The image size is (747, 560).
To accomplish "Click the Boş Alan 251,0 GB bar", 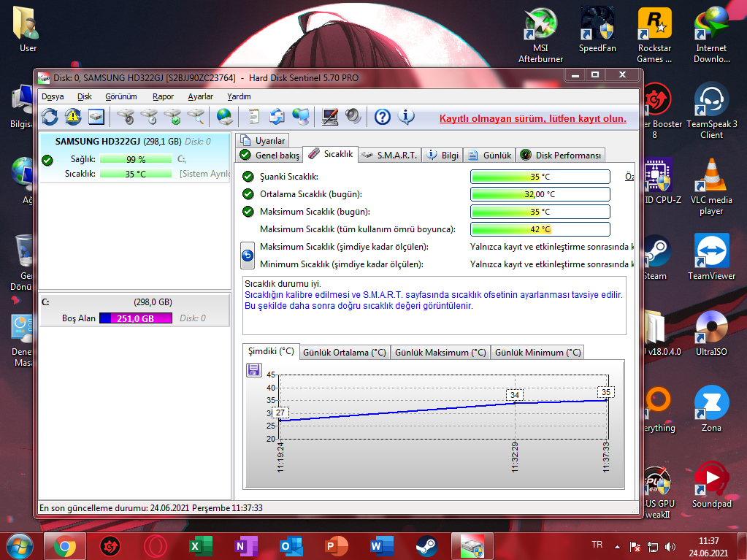I will coord(136,318).
